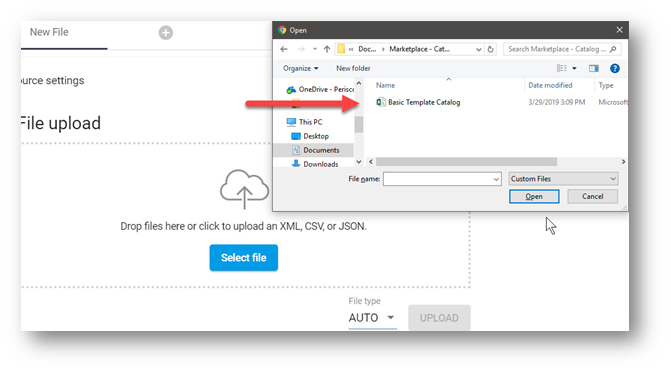Viewport: 671px width, 373px height.
Task: Click the Open button in dialog
Action: [534, 196]
